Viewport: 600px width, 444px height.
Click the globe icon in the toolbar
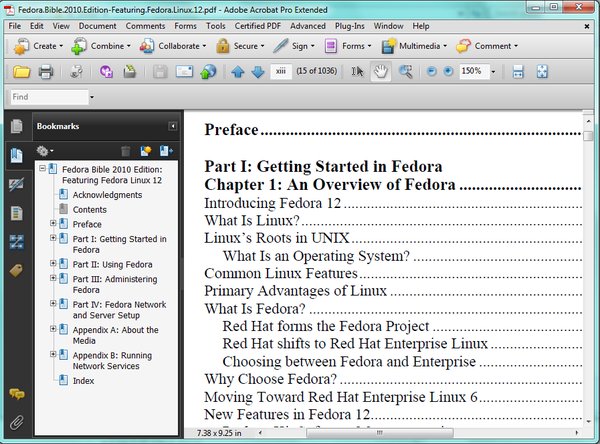[x=208, y=72]
